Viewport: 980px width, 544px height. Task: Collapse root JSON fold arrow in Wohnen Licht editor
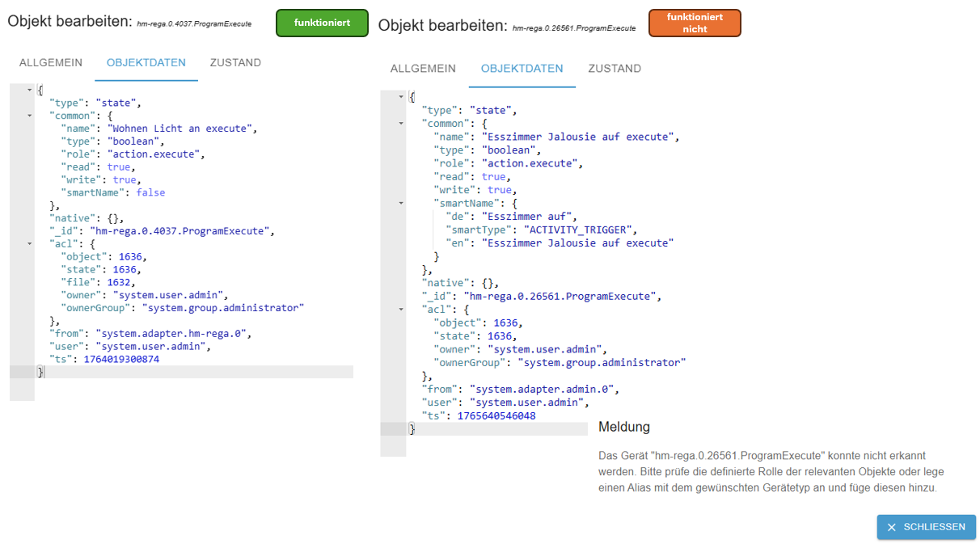pyautogui.click(x=30, y=90)
